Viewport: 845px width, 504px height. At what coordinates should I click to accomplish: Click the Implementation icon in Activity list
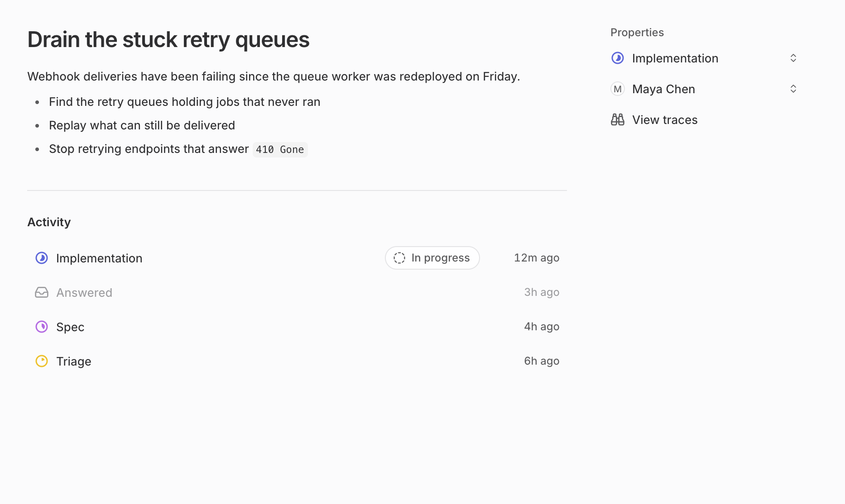[42, 258]
